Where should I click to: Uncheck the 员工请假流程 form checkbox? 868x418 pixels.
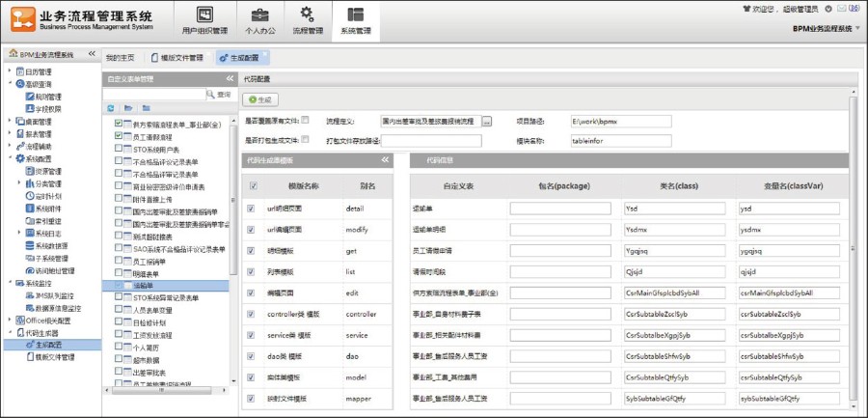[x=119, y=138]
